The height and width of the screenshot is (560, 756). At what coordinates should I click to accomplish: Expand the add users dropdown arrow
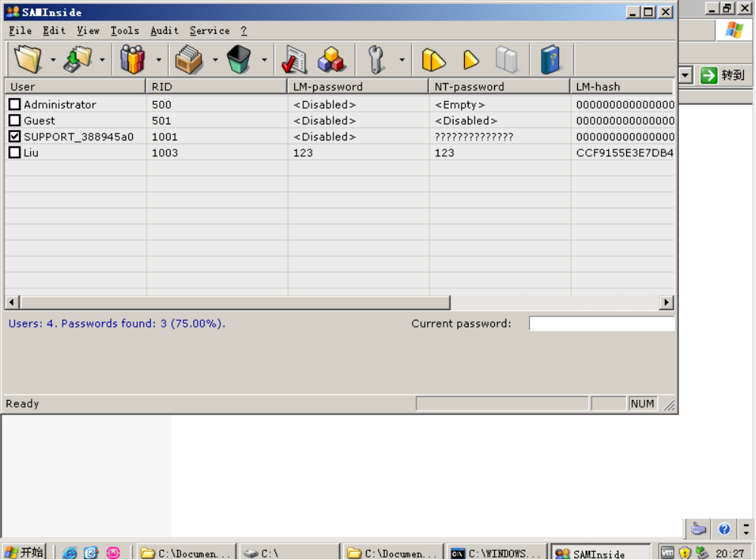point(158,60)
